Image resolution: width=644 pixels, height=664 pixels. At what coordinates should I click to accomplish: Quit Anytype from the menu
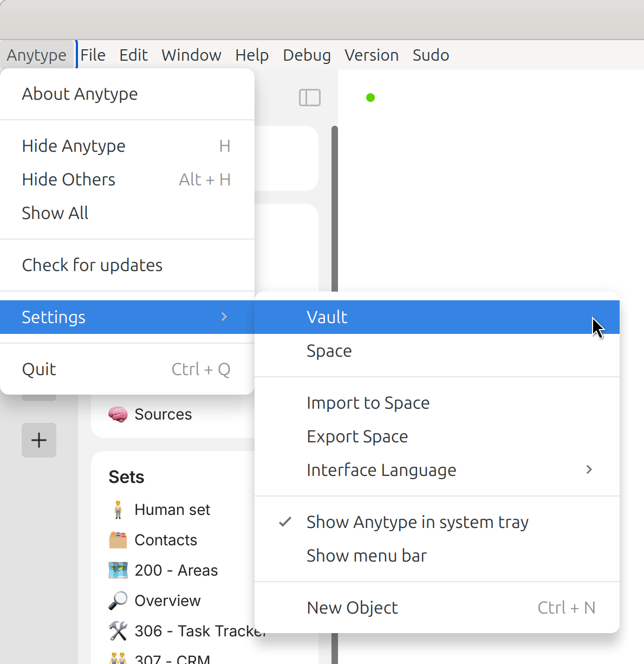(x=127, y=369)
